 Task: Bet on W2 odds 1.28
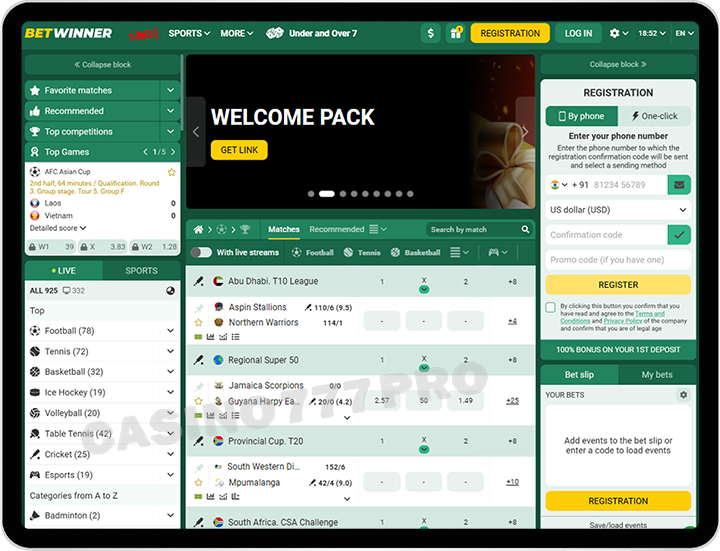154,247
